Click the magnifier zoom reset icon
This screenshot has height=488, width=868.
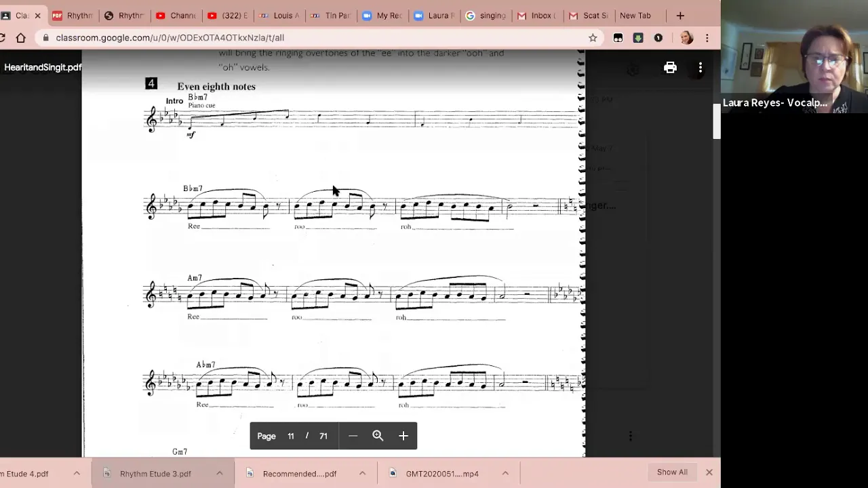tap(378, 436)
